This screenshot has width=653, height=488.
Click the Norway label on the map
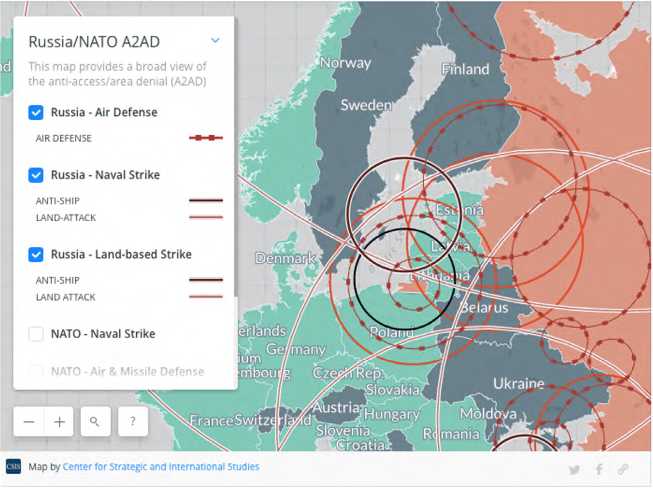pos(345,63)
